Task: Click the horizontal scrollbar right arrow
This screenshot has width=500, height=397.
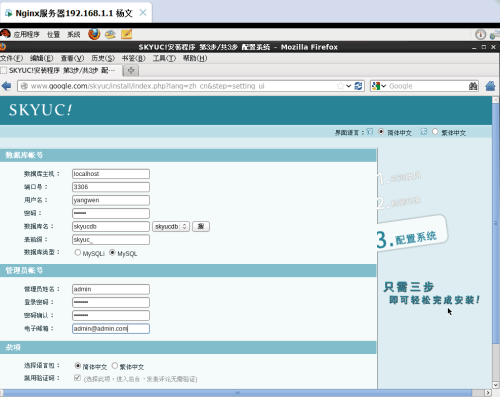Action: tap(488, 393)
